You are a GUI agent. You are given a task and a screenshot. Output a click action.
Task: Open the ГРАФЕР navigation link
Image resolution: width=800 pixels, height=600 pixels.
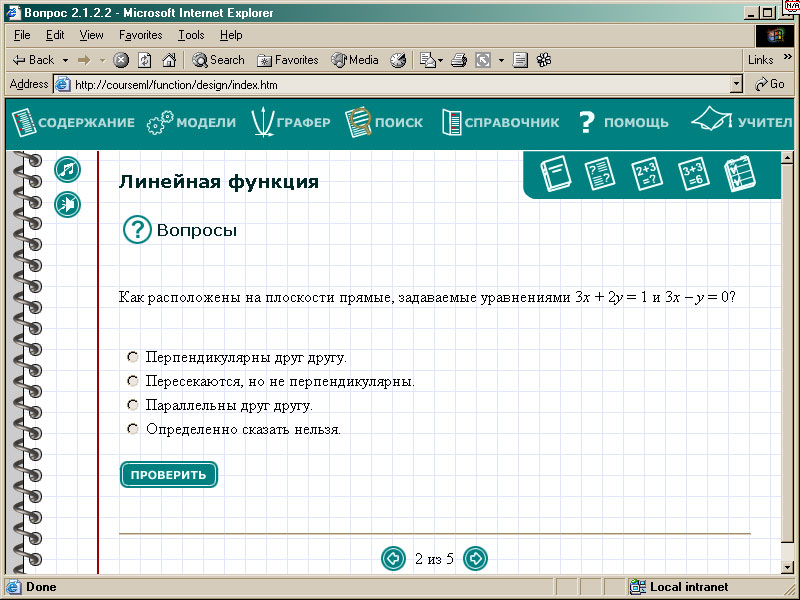[290, 123]
